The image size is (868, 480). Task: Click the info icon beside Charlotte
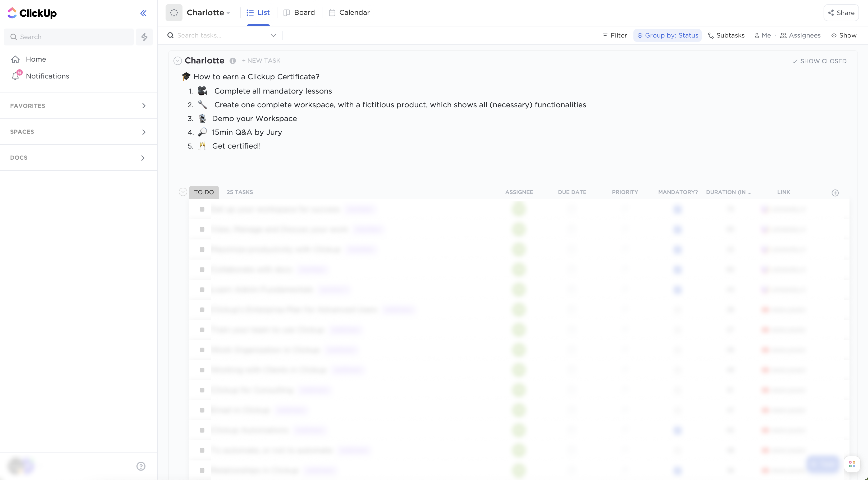point(232,61)
